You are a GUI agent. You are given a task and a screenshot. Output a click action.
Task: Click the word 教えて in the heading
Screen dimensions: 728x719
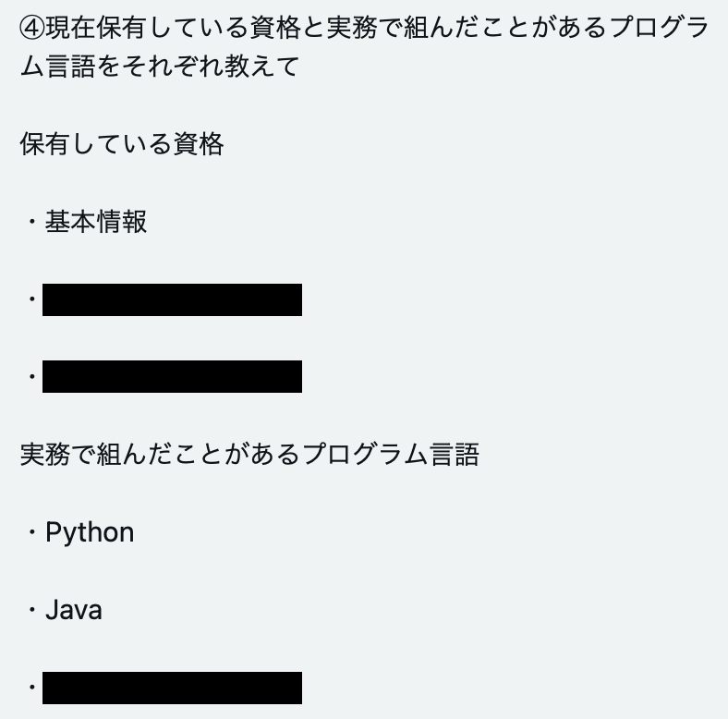point(261,66)
